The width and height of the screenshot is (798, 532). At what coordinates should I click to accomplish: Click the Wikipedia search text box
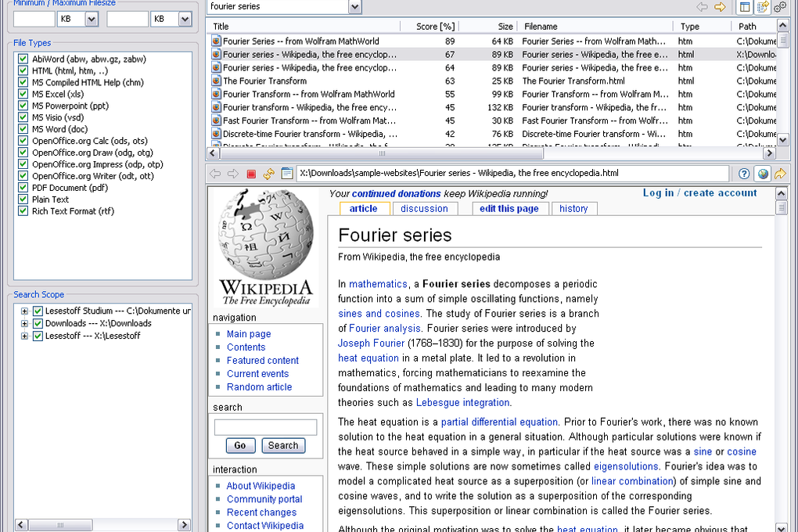pyautogui.click(x=266, y=427)
